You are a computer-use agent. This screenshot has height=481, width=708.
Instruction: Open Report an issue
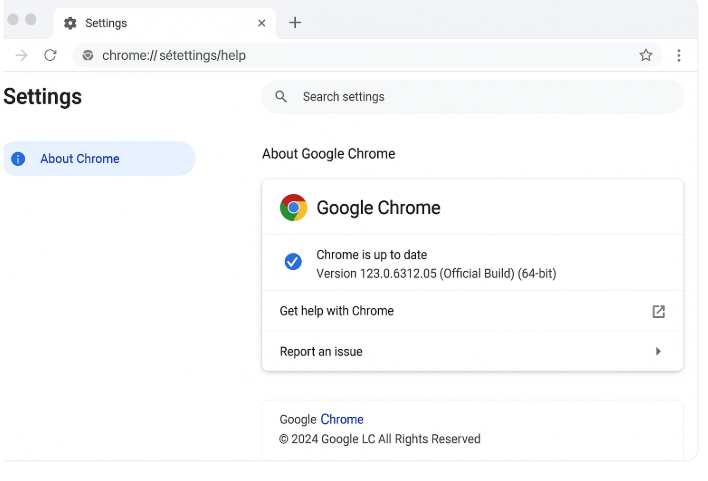pyautogui.click(x=472, y=351)
